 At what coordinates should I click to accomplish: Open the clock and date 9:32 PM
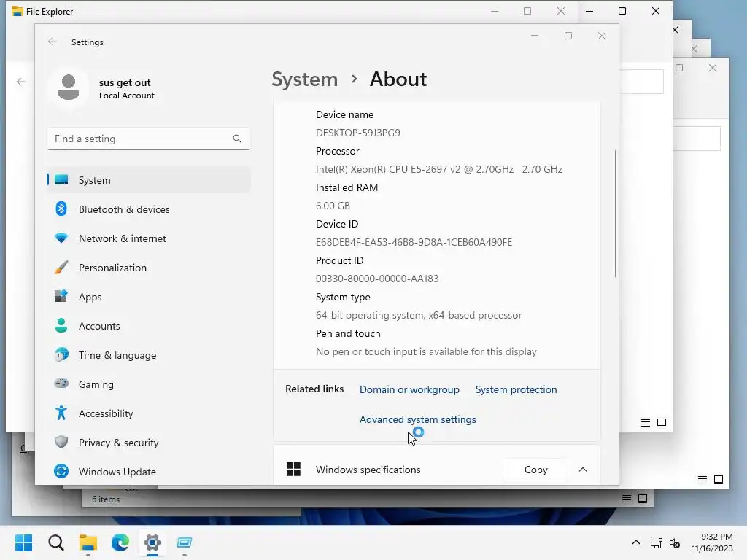(712, 542)
